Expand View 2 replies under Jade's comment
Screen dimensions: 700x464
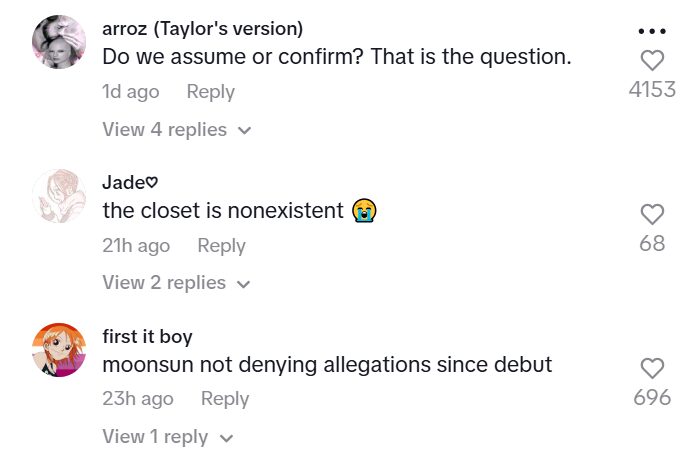176,283
